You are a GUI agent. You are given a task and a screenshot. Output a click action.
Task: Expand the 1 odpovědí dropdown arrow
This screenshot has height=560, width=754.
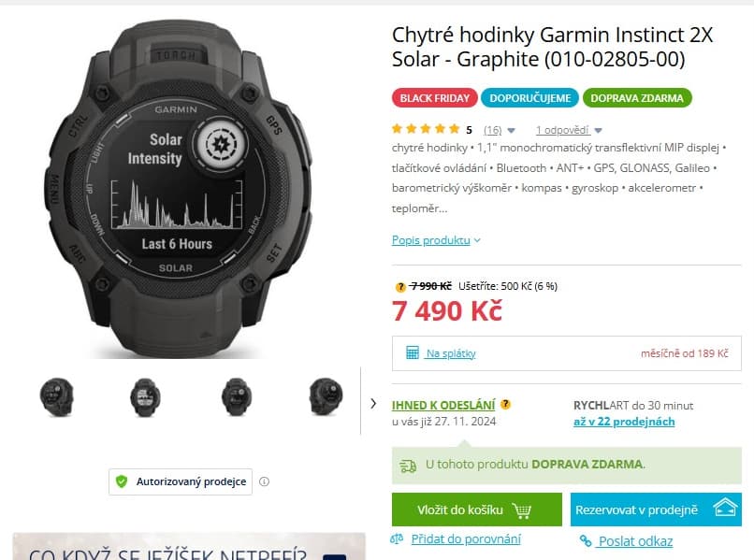598,130
